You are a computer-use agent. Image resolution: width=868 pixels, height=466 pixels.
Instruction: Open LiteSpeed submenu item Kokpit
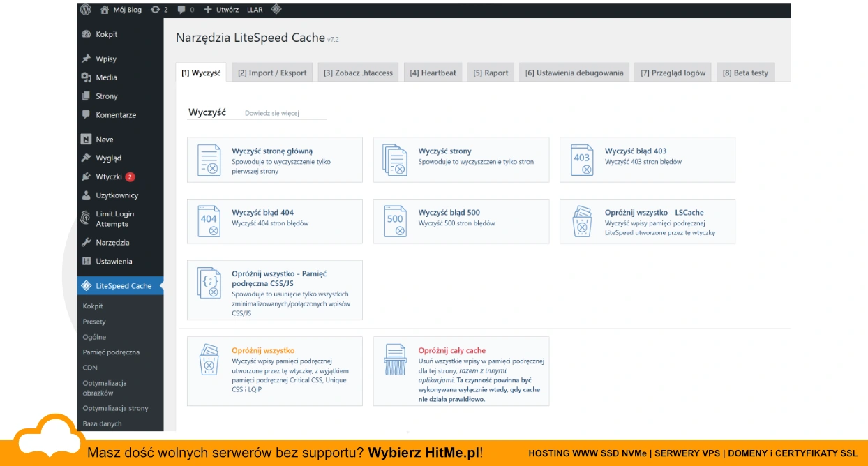point(93,306)
